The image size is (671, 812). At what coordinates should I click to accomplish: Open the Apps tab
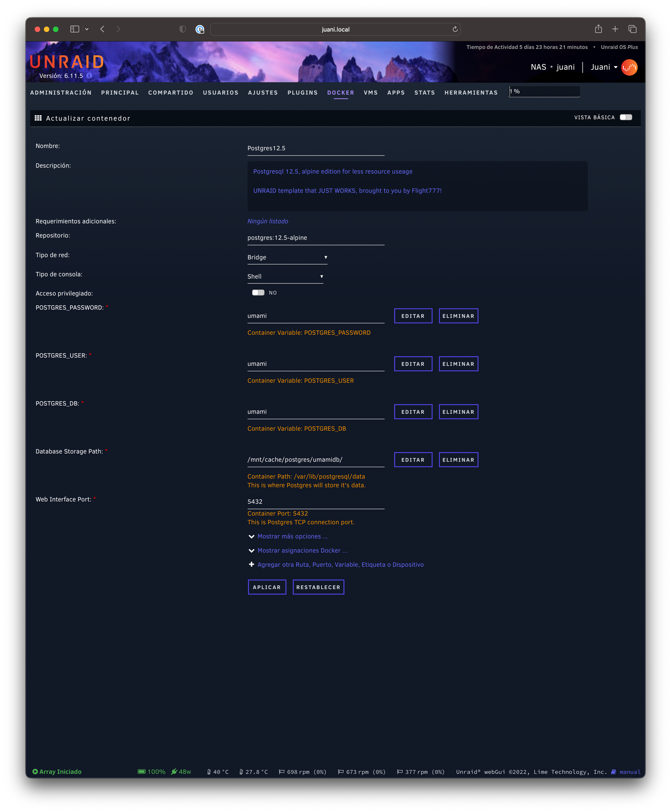(x=396, y=93)
